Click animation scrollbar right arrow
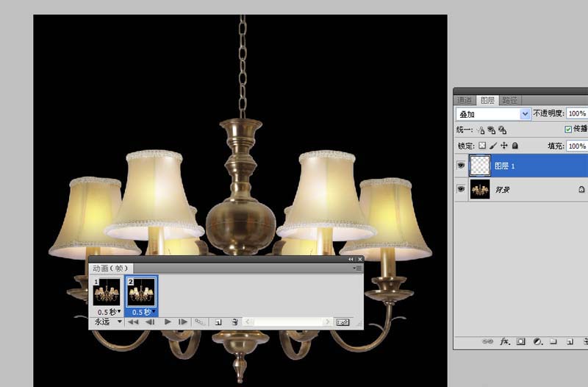 point(327,322)
